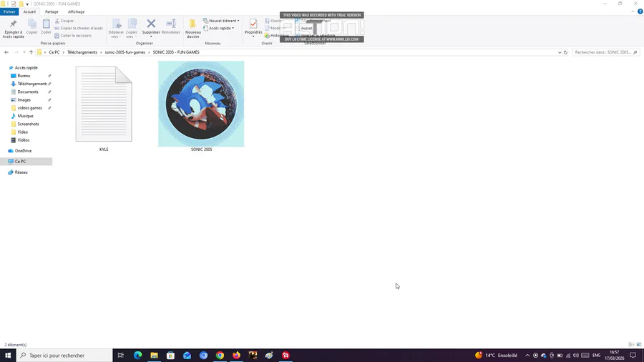The height and width of the screenshot is (362, 644).
Task: Open the 14°C Ensoleillé weather widget
Action: coord(496,356)
